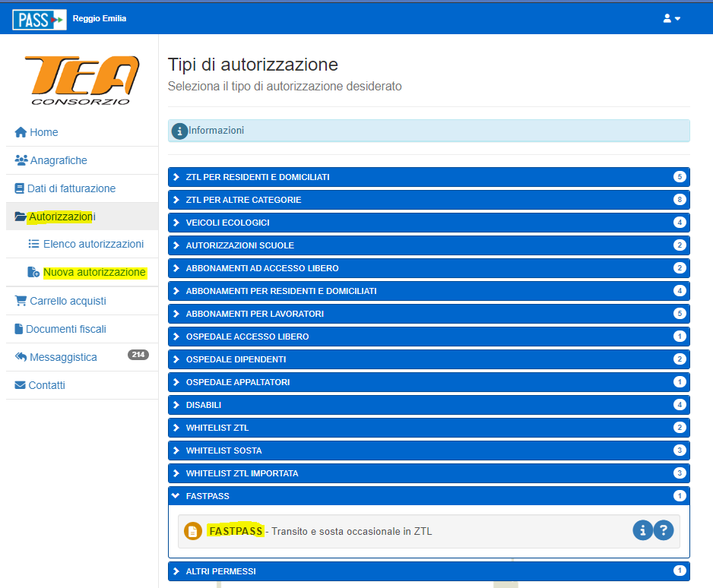The image size is (713, 588).
Task: Expand ZTL PER RESIDENTI E DOMICILIATI section
Action: (x=258, y=177)
